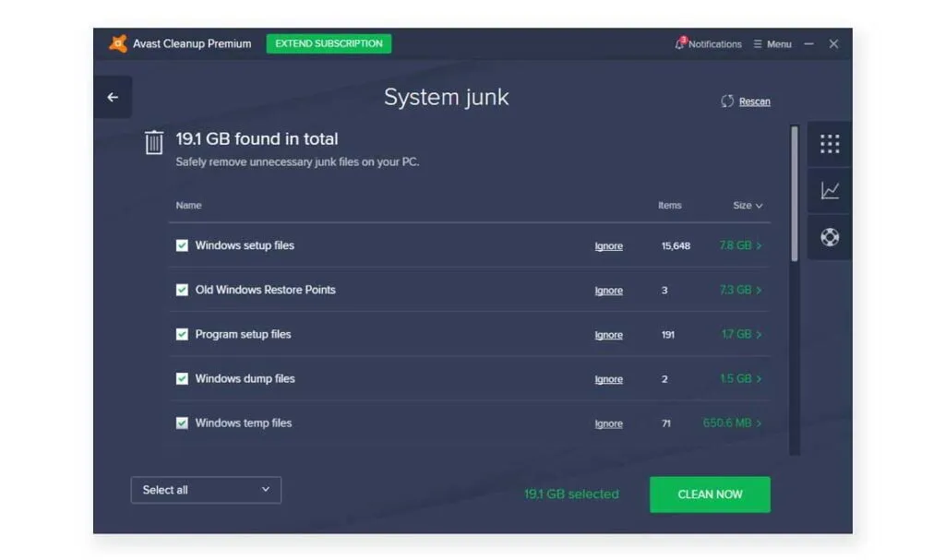Open the statistics chart sidebar icon
Viewport: 945px width, 560px height.
830,190
